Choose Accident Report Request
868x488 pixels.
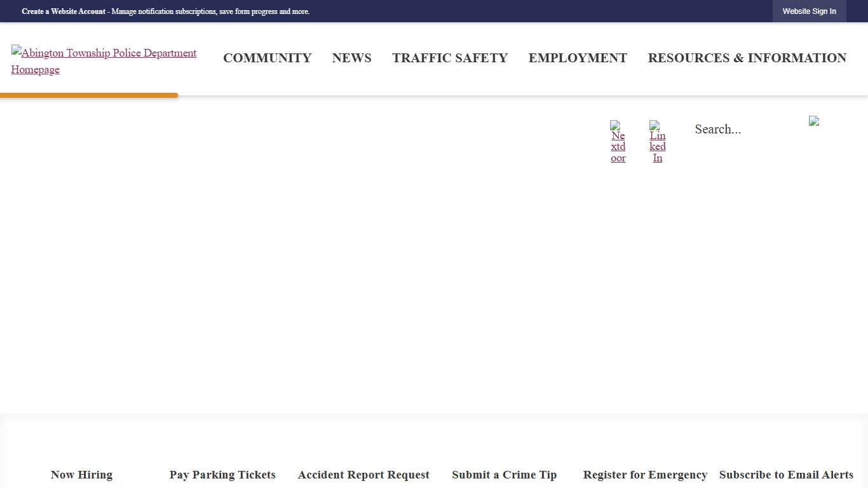click(x=363, y=475)
